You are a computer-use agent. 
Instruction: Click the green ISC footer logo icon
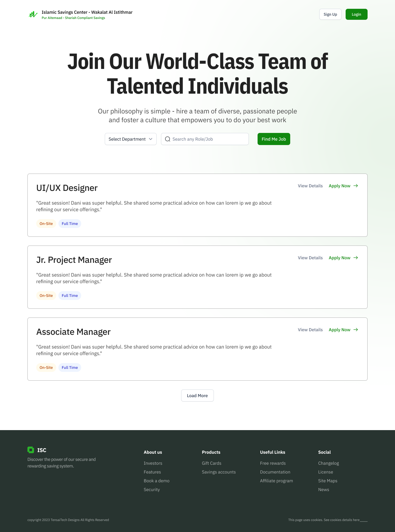[x=31, y=450]
